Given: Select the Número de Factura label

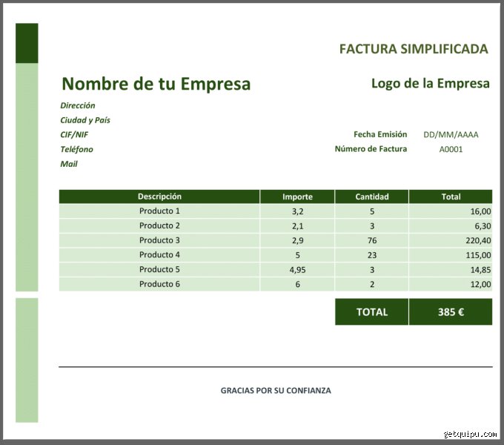Looking at the screenshot, I should 371,149.
